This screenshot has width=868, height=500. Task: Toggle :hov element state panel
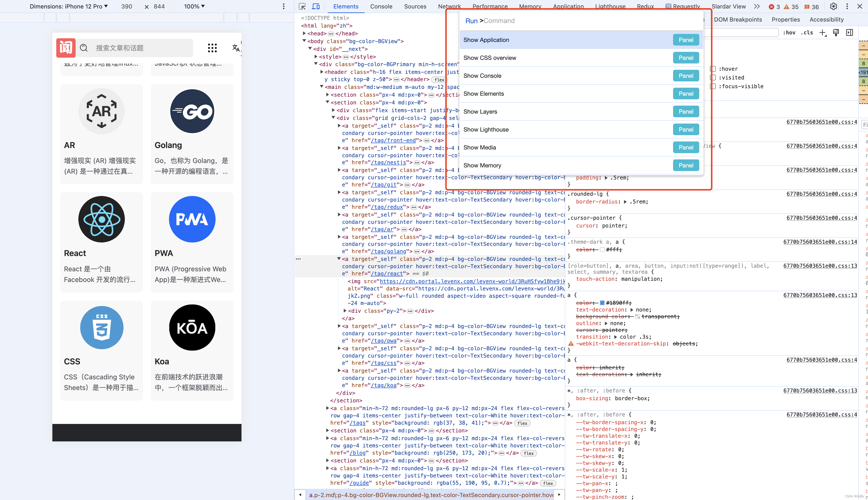coord(789,32)
